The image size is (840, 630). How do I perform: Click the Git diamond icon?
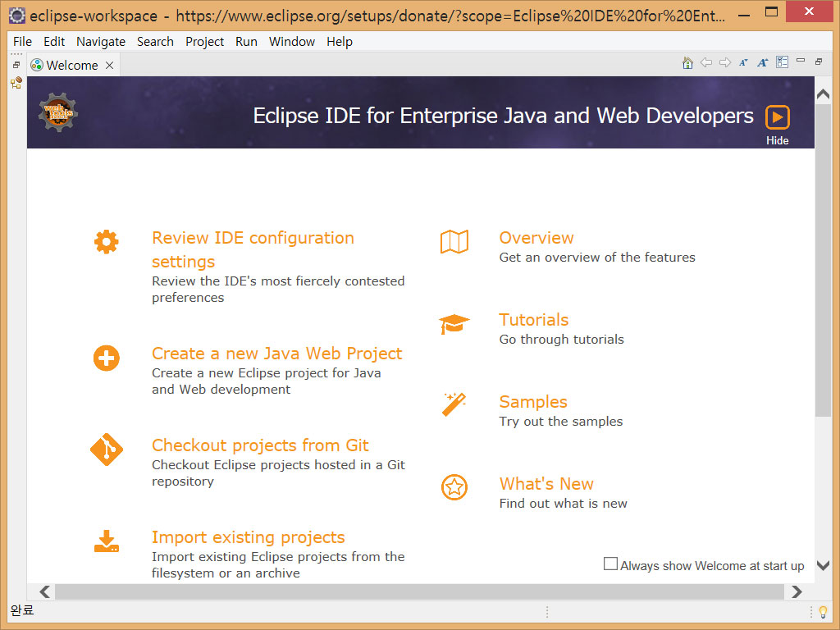coord(106,450)
